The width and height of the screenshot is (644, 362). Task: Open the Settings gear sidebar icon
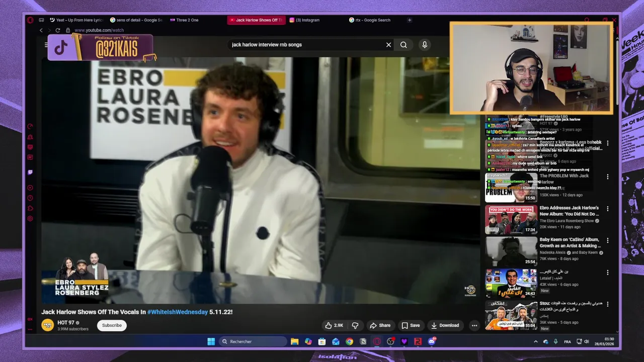pos(30,219)
